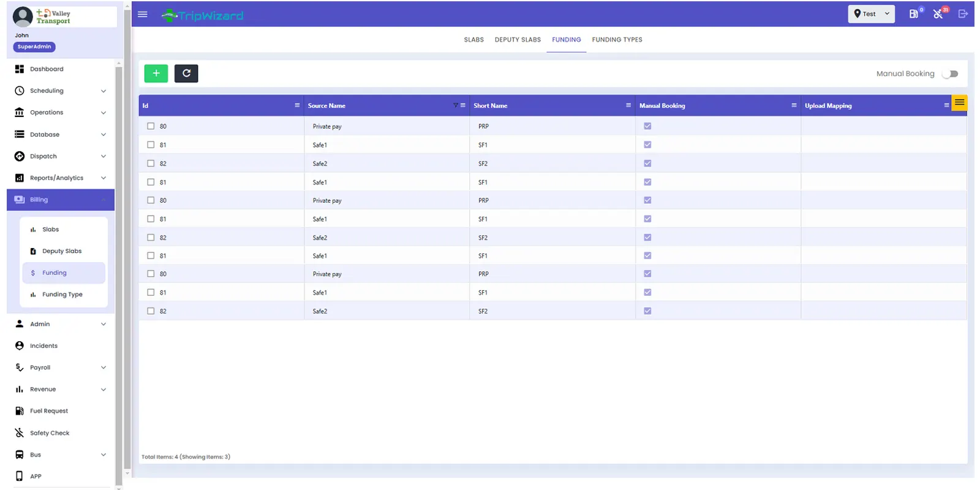Switch to the Funding Types tab
This screenshot has width=980, height=490.
tap(617, 40)
